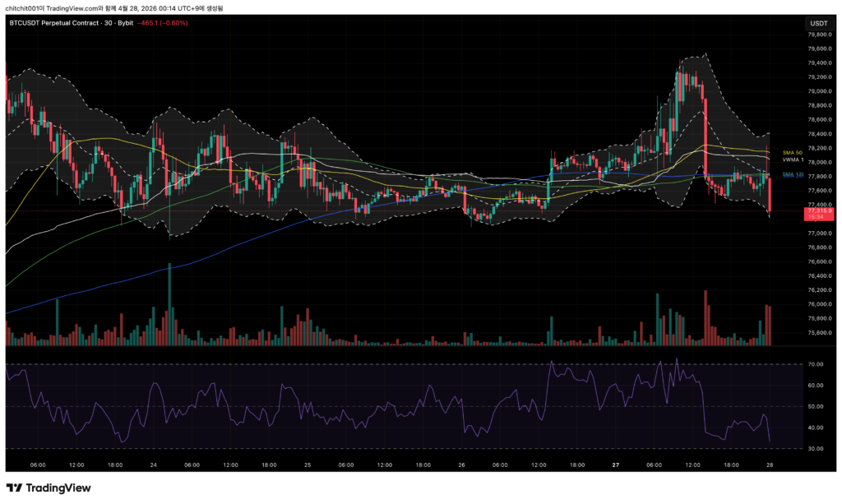Click date marker 24 on time axis

tap(153, 465)
